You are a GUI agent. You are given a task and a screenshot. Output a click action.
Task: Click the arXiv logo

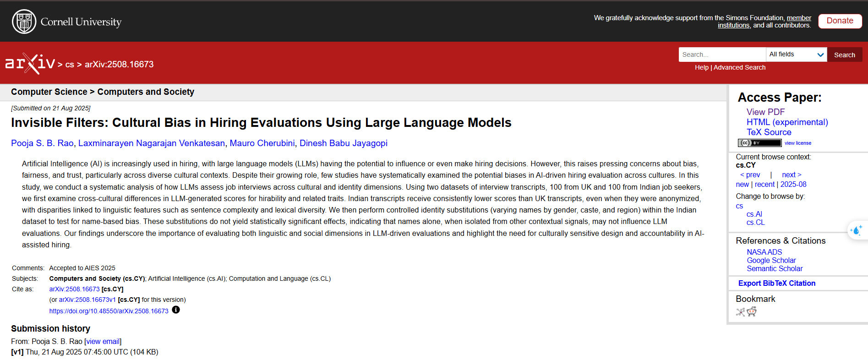30,64
